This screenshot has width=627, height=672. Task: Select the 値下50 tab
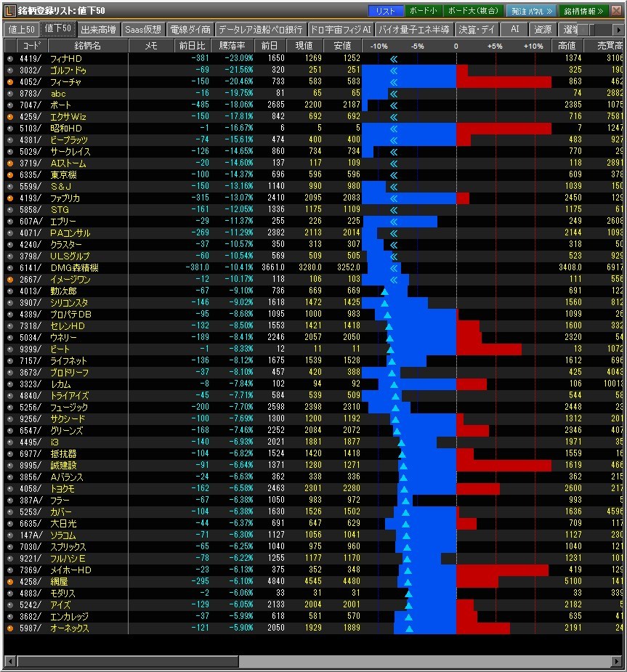(58, 29)
